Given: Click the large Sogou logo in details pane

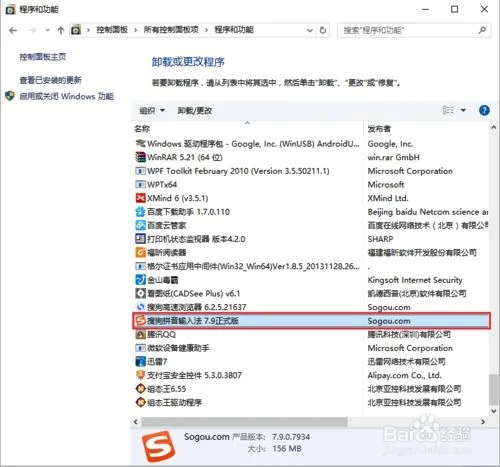Looking at the screenshot, I should (158, 446).
